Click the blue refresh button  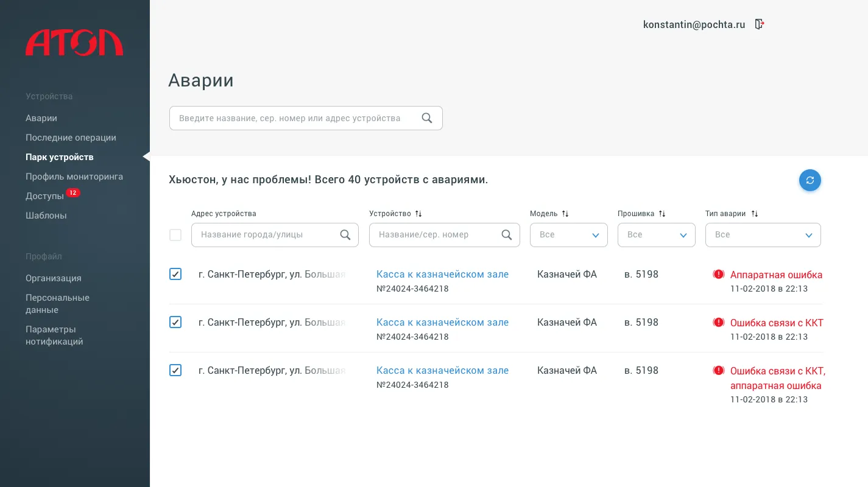tap(810, 180)
